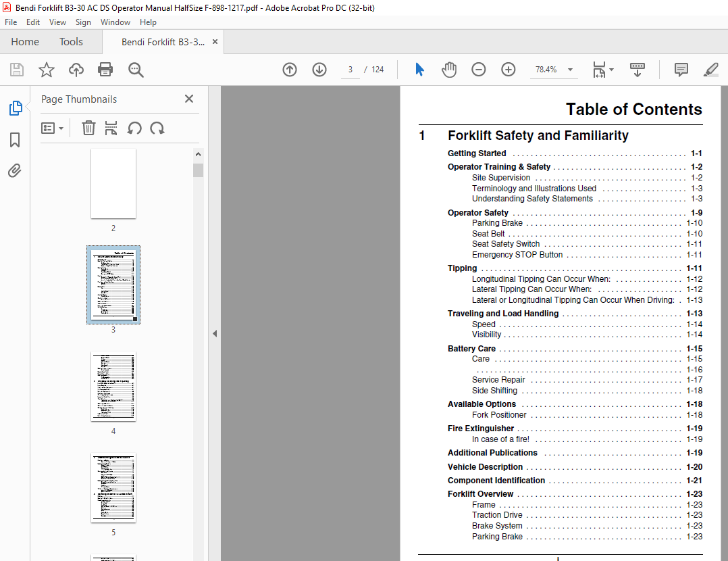This screenshot has width=728, height=561.
Task: Click the 'Table of Contents' heading
Action: (633, 109)
